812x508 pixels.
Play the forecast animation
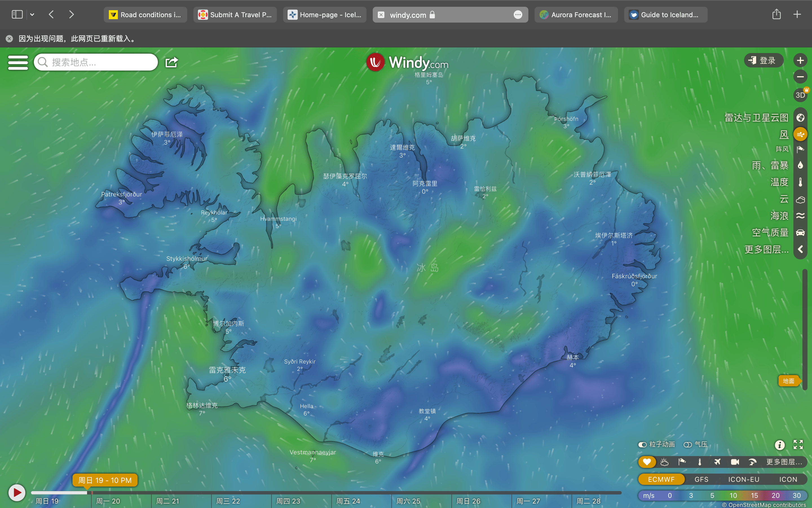coord(17,493)
